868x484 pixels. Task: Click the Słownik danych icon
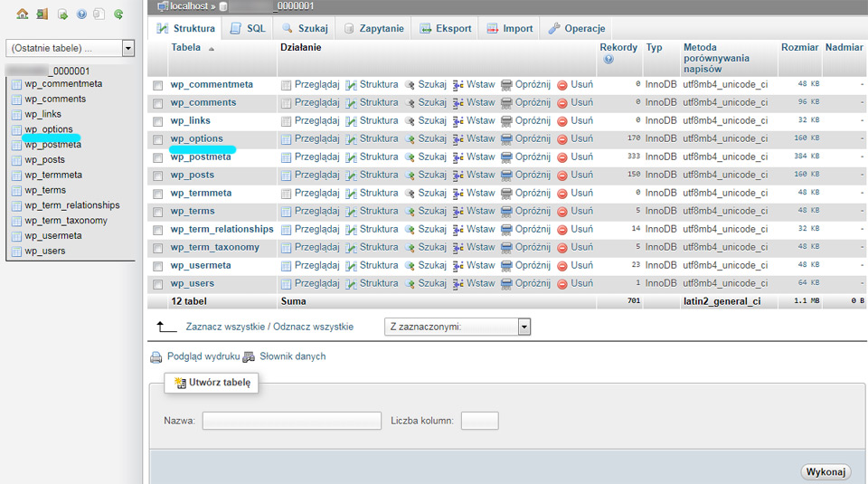(x=250, y=357)
